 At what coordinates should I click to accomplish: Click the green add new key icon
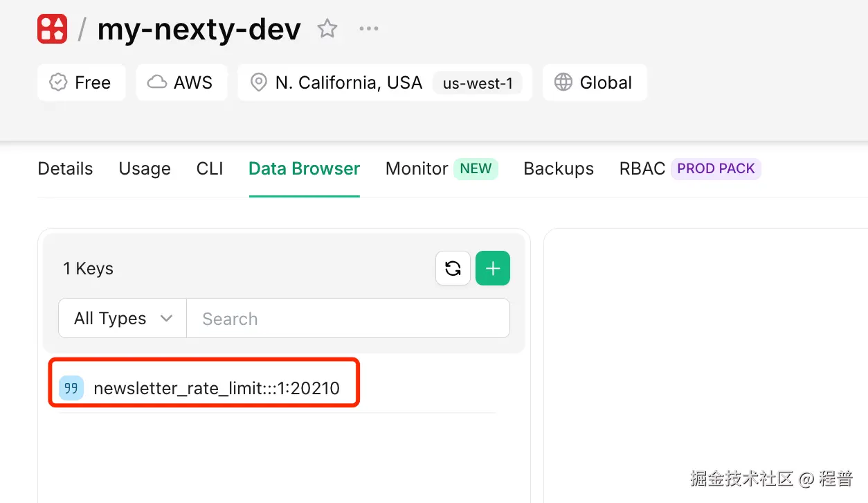(x=493, y=268)
